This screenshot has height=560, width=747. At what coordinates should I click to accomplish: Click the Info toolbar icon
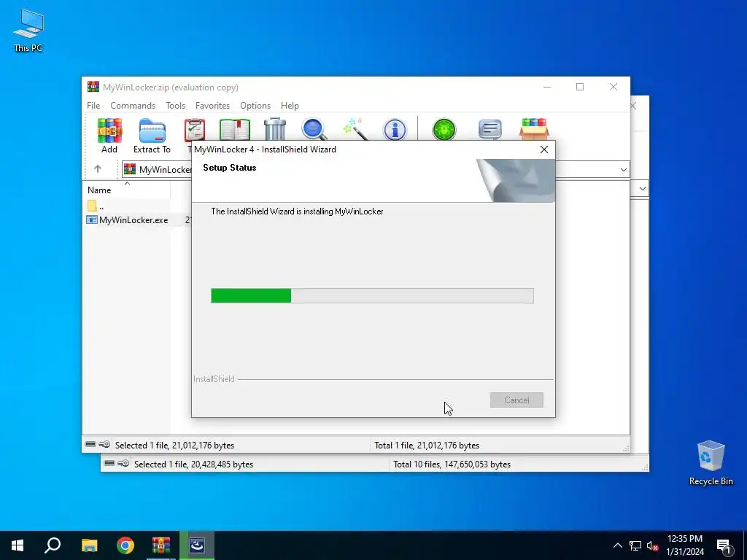[395, 130]
